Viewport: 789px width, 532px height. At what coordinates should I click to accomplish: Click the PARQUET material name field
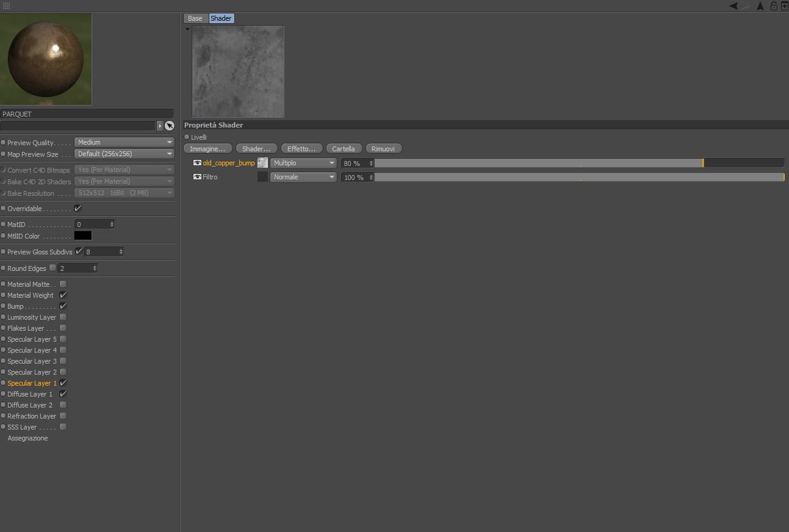click(x=87, y=114)
